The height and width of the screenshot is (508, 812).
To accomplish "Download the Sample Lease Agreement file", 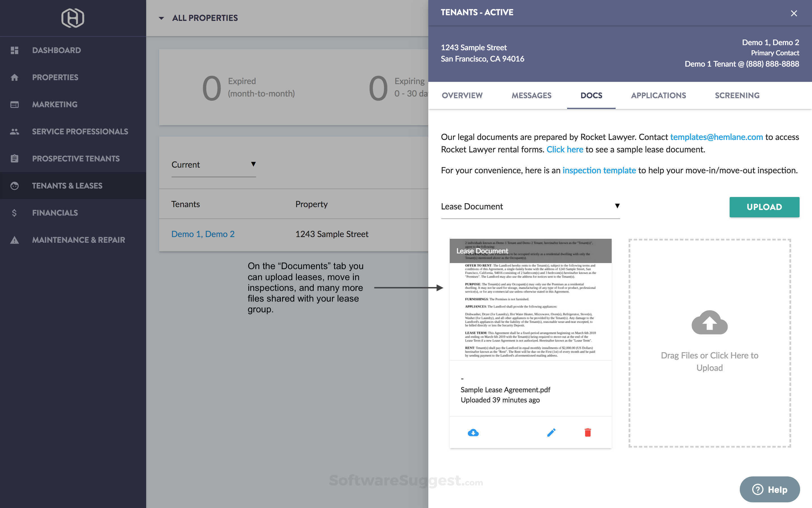I will click(x=473, y=432).
